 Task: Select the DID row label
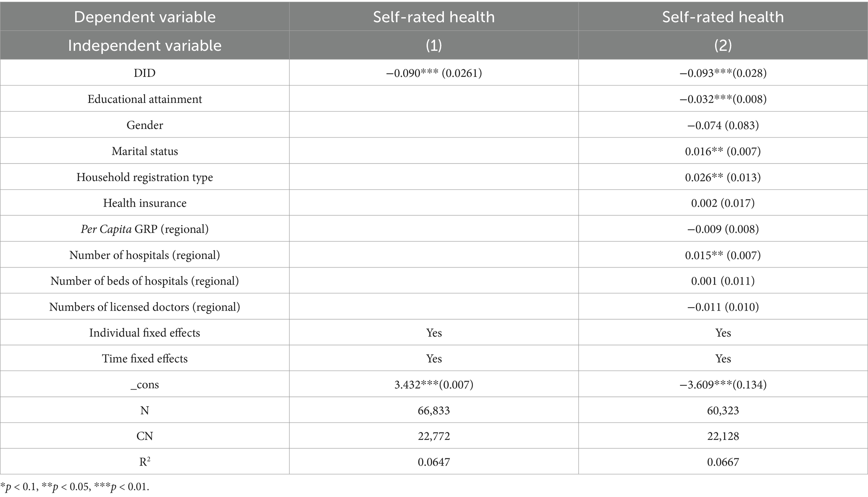click(144, 73)
